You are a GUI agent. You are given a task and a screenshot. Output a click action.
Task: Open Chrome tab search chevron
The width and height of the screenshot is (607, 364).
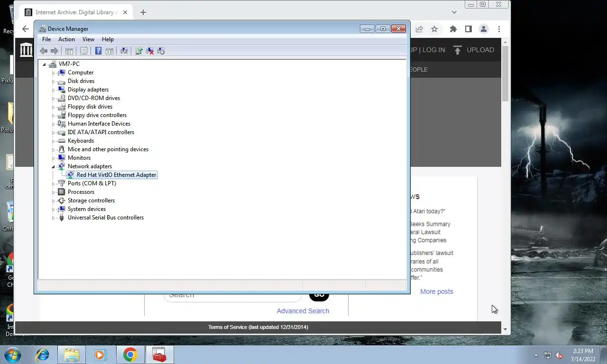click(x=454, y=12)
